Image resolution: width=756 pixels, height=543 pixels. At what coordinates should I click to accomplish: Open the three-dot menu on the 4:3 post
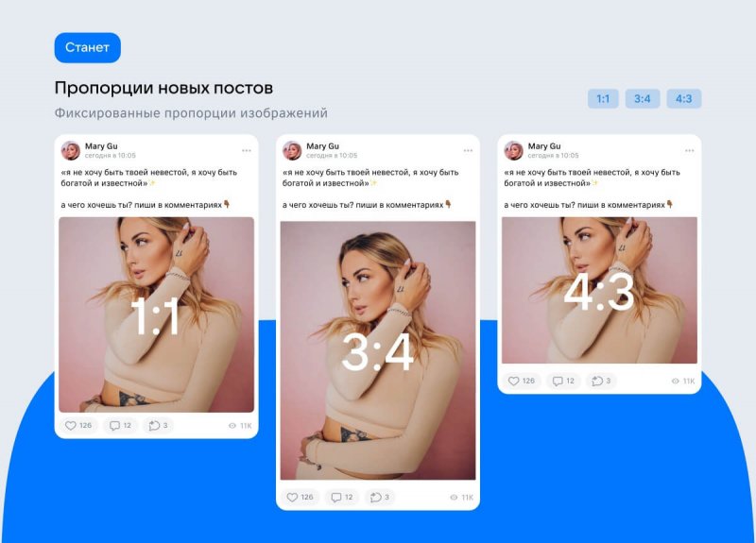pos(690,151)
